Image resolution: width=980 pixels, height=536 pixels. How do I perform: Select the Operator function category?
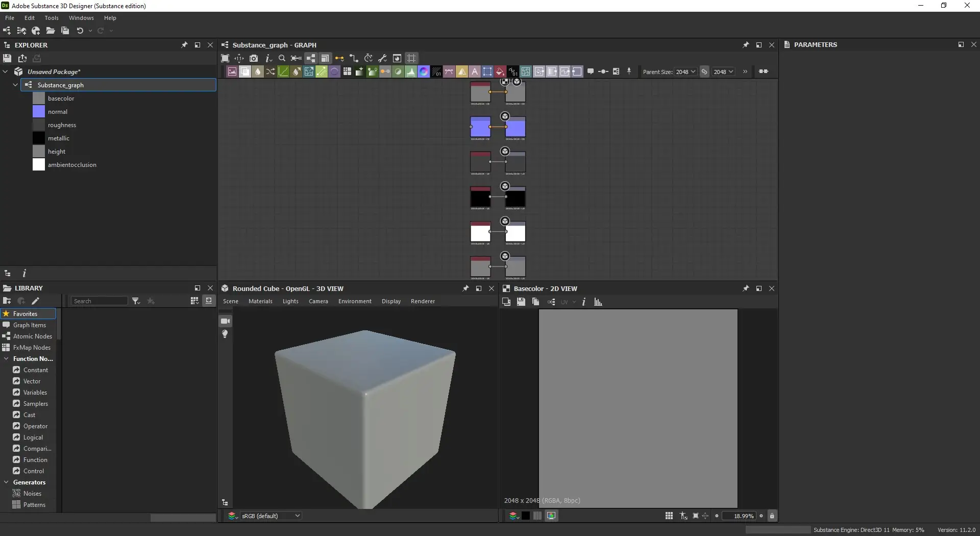(35, 426)
